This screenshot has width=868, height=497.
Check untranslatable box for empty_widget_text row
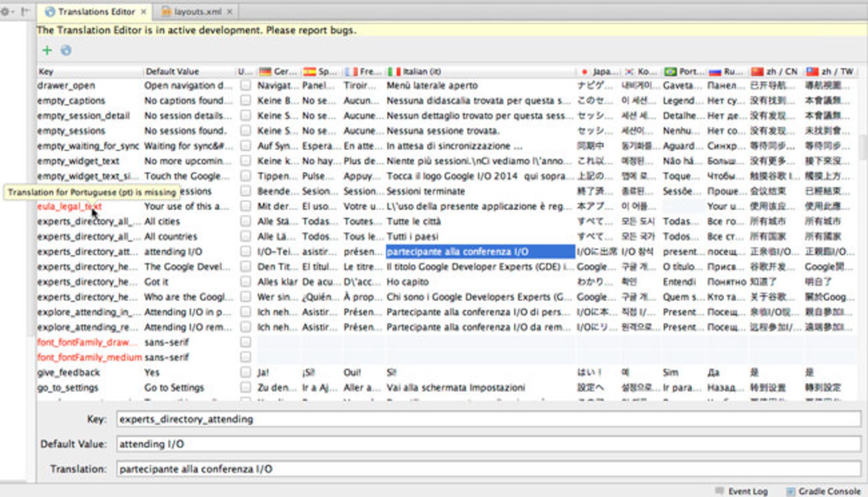pyautogui.click(x=245, y=161)
